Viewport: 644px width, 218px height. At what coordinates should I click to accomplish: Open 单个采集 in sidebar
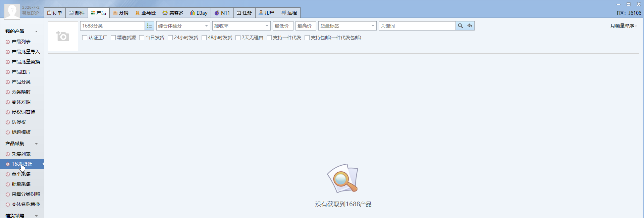pos(22,174)
